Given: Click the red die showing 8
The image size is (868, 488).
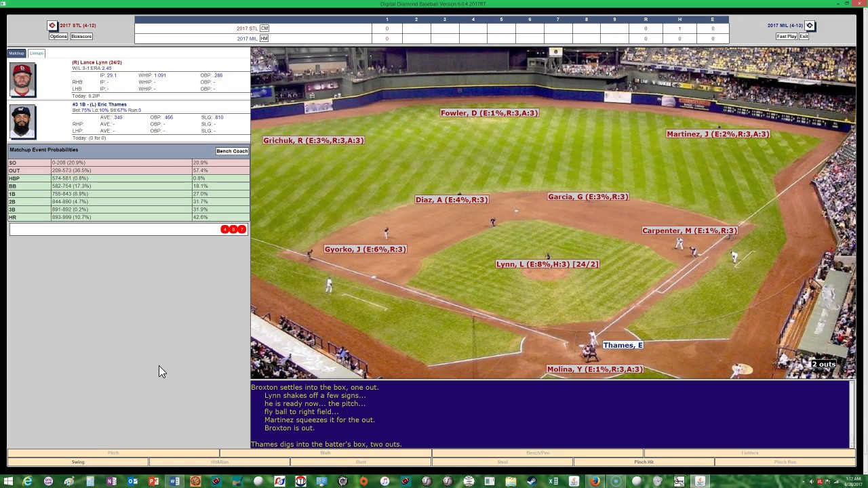Looking at the screenshot, I should click(x=233, y=230).
